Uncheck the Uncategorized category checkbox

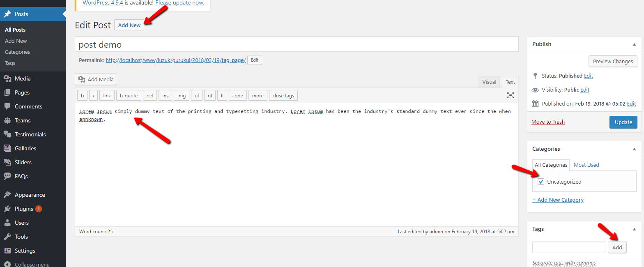point(541,182)
